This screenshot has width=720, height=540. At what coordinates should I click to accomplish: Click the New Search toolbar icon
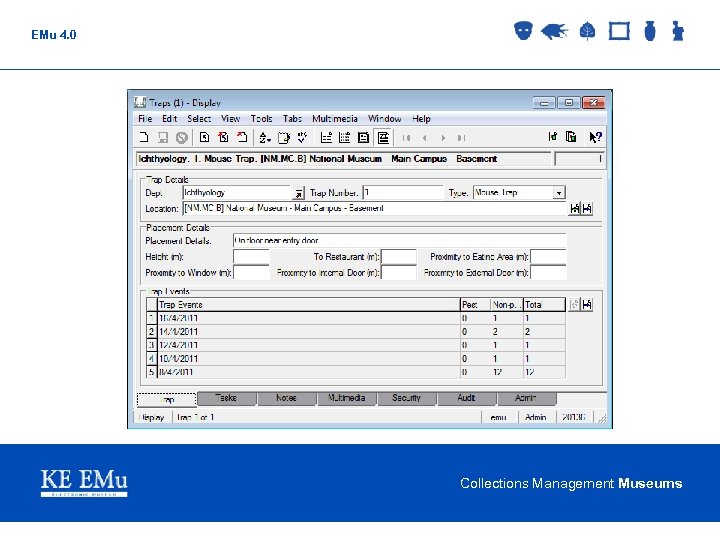tap(204, 137)
